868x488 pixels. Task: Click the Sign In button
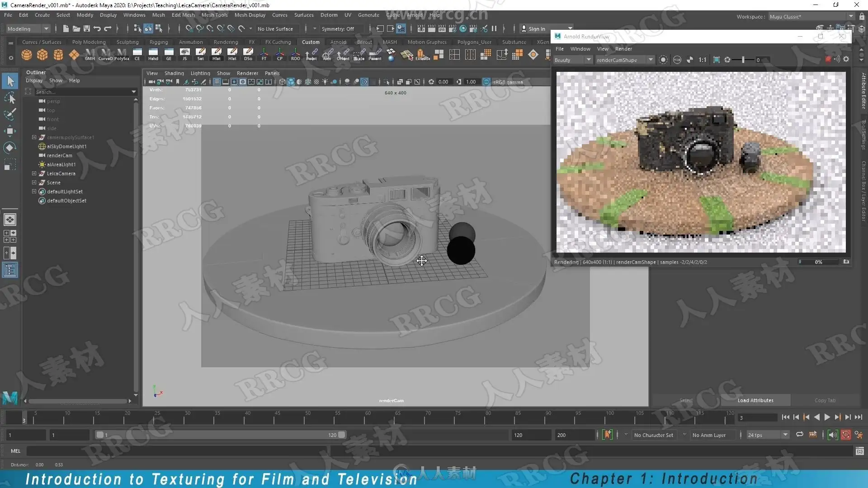pyautogui.click(x=536, y=29)
